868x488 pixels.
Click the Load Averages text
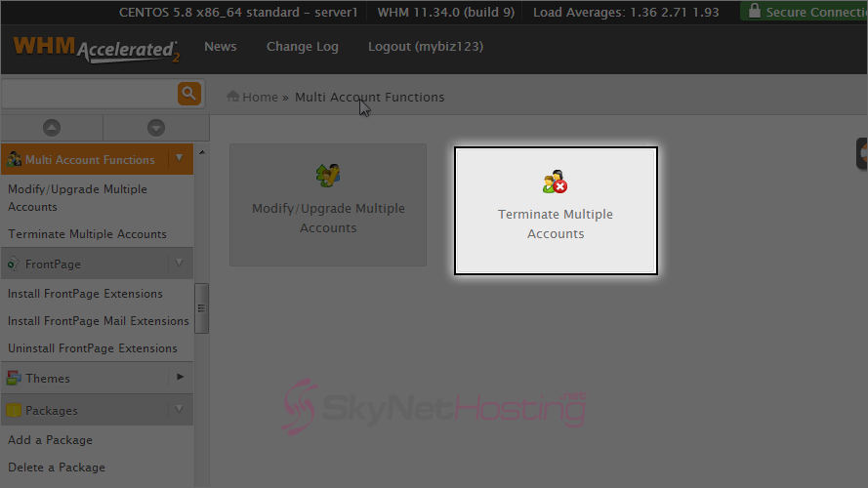click(626, 12)
